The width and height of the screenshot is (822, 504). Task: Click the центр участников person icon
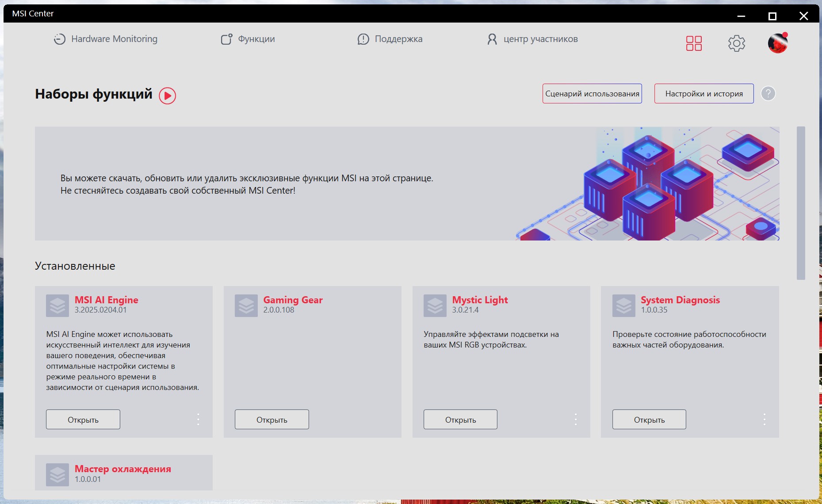click(492, 39)
